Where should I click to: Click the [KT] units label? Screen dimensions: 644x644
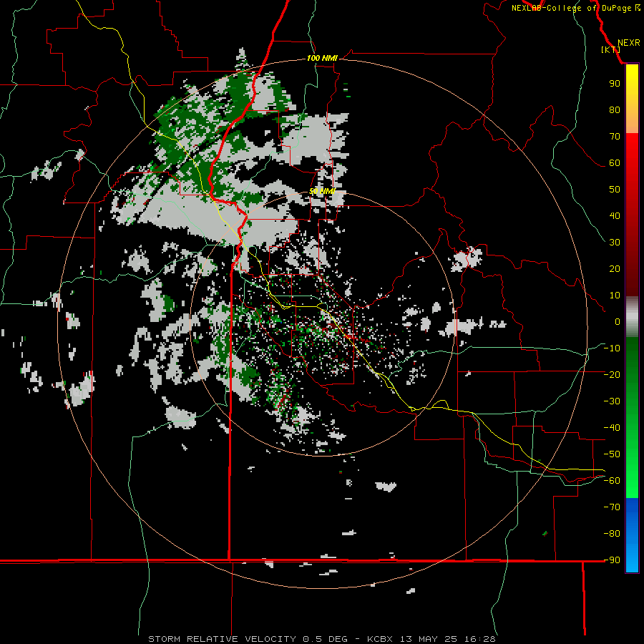(x=610, y=49)
